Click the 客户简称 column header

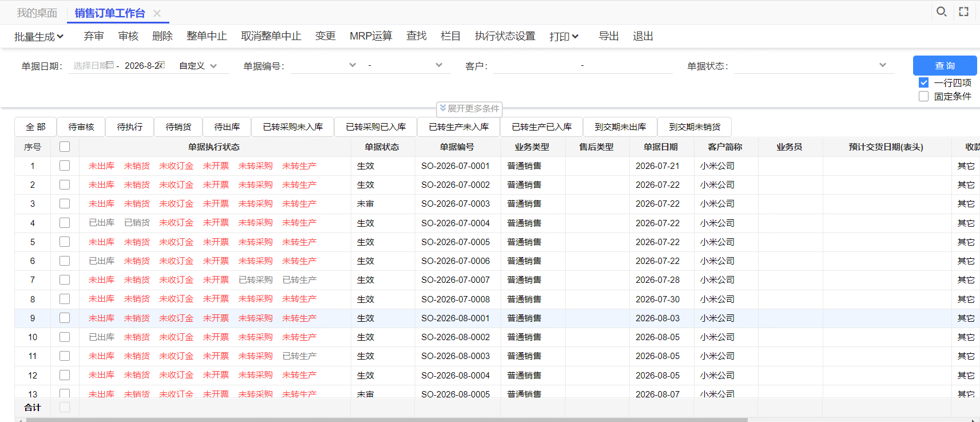pyautogui.click(x=725, y=147)
